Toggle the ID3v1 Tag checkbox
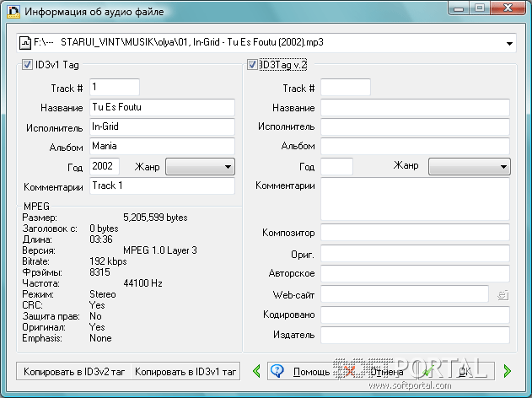 [x=27, y=64]
